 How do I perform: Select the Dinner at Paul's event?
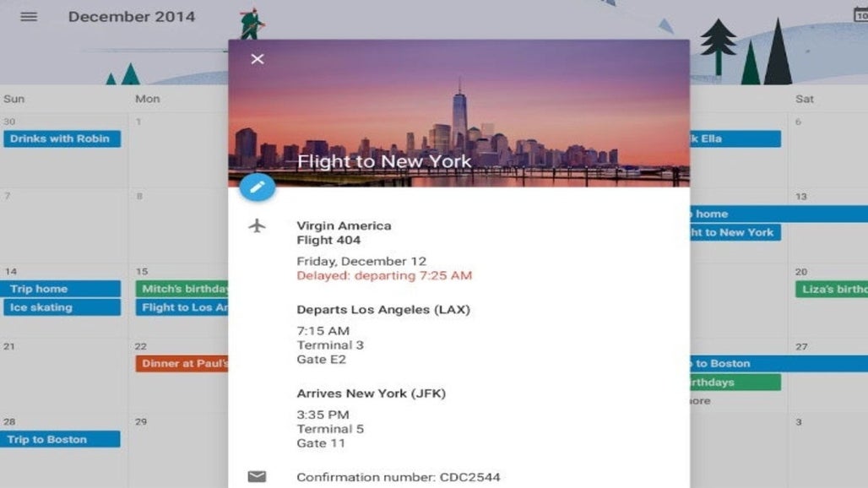pyautogui.click(x=182, y=364)
